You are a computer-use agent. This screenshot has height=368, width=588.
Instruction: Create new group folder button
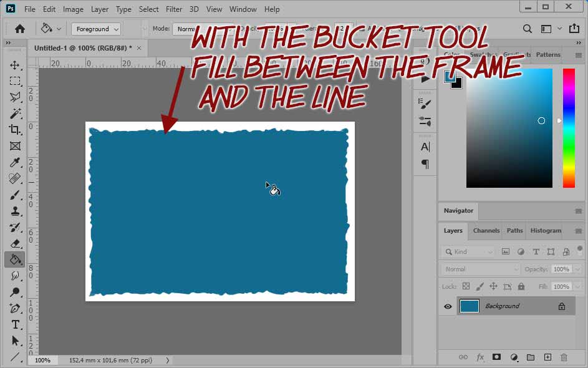click(530, 357)
